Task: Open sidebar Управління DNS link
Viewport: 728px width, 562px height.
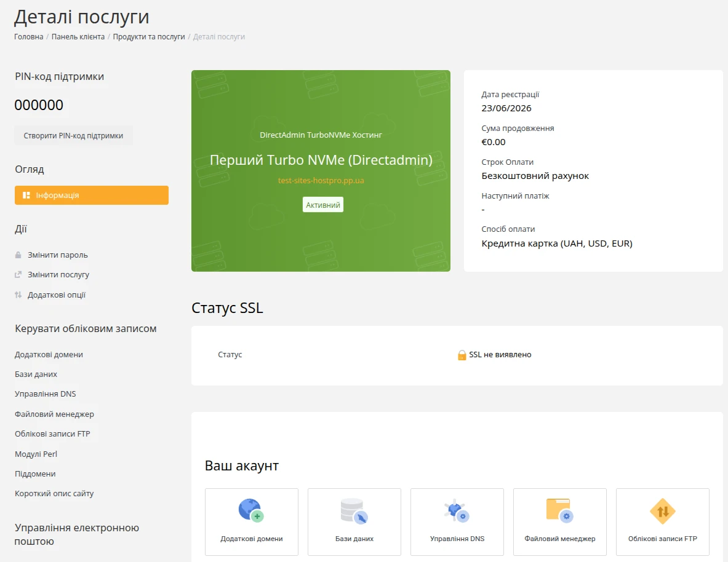Action: point(45,394)
